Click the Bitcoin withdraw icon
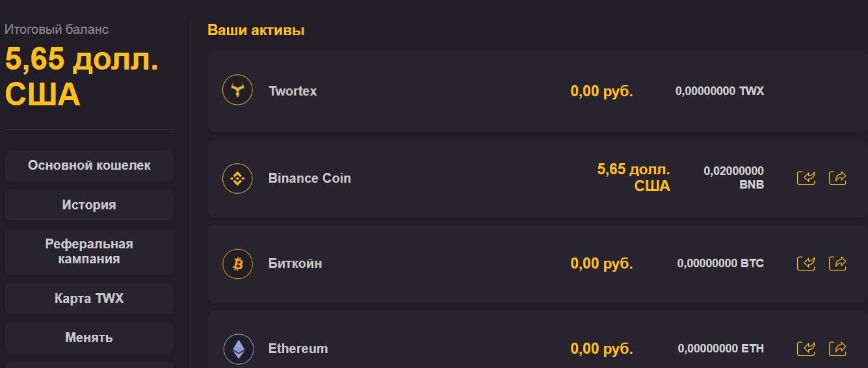Viewport: 868px width, 368px height. tap(837, 263)
